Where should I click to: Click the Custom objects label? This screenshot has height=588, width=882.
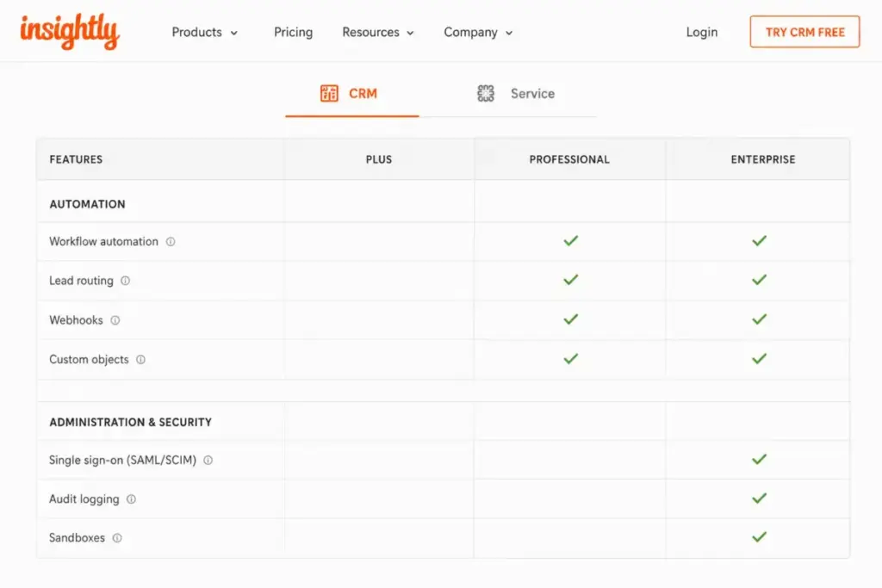pyautogui.click(x=89, y=360)
